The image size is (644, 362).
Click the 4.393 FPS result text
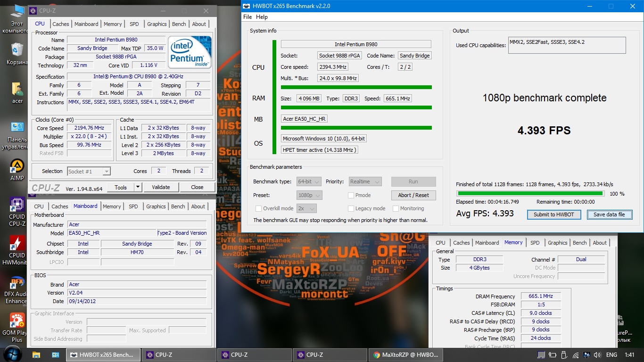tap(544, 131)
